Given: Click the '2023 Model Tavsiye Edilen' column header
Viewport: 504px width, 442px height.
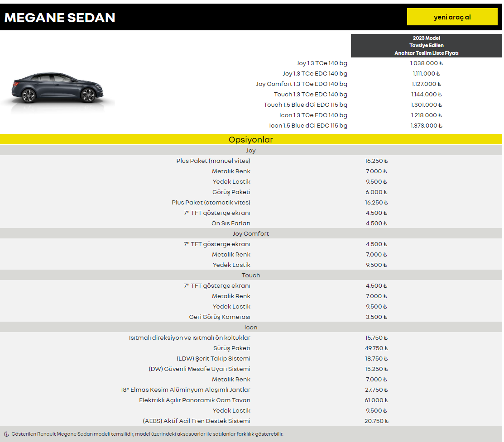Looking at the screenshot, I should (426, 46).
